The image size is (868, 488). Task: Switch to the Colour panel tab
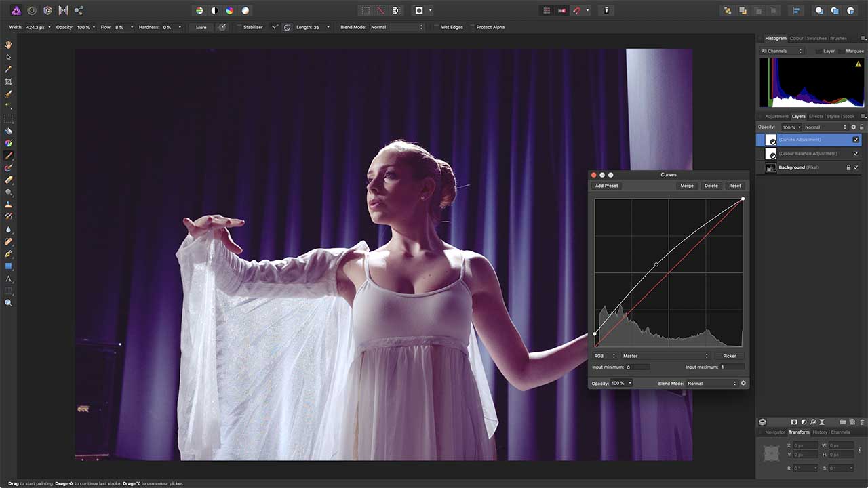(796, 39)
